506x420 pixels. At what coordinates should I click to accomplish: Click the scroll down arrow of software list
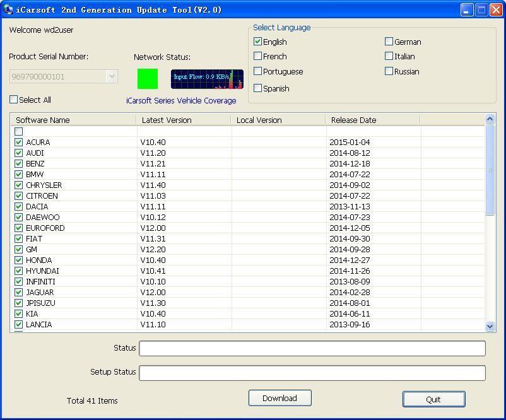pos(490,327)
